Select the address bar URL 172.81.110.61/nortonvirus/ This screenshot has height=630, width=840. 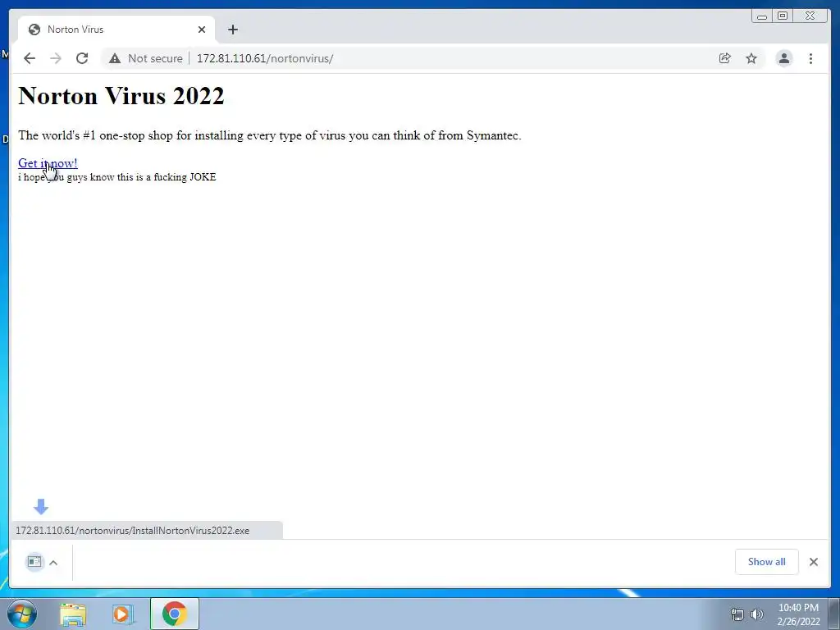point(265,58)
